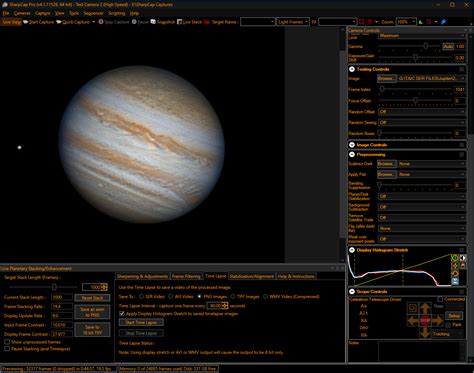Click the Target Stack Length slider handle
This screenshot has width=474, height=373.
tap(54, 287)
